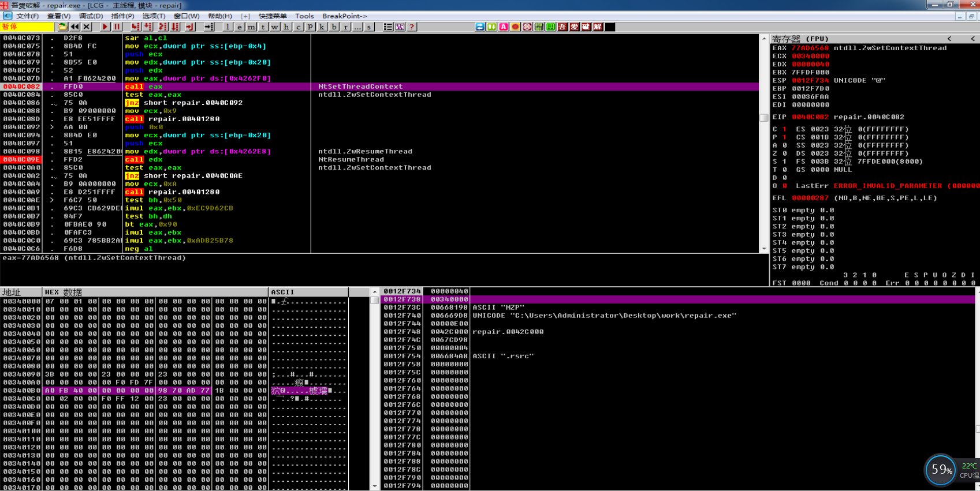
Task: Open Windows list with 'w' button
Action: point(275,27)
